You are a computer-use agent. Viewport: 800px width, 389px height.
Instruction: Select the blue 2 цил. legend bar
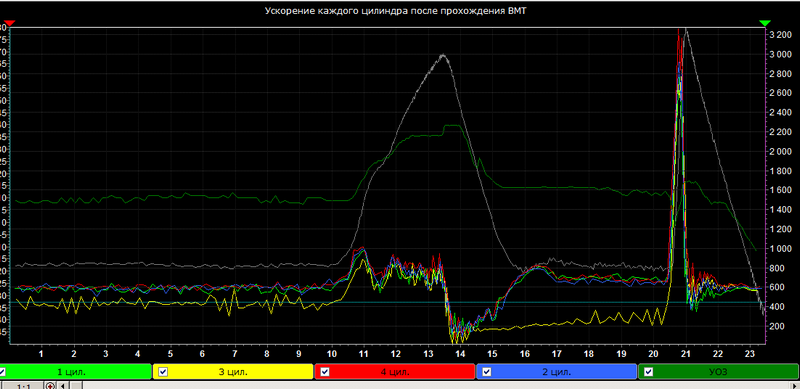coord(557,372)
